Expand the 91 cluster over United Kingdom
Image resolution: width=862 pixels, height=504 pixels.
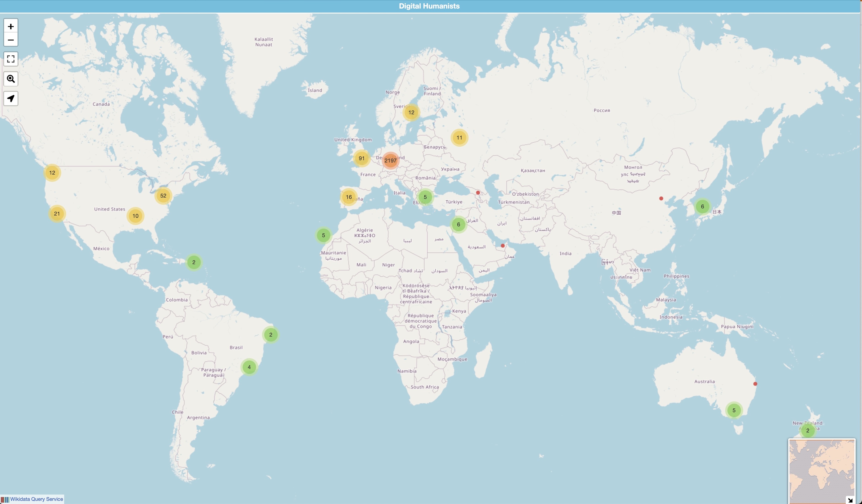coord(362,158)
